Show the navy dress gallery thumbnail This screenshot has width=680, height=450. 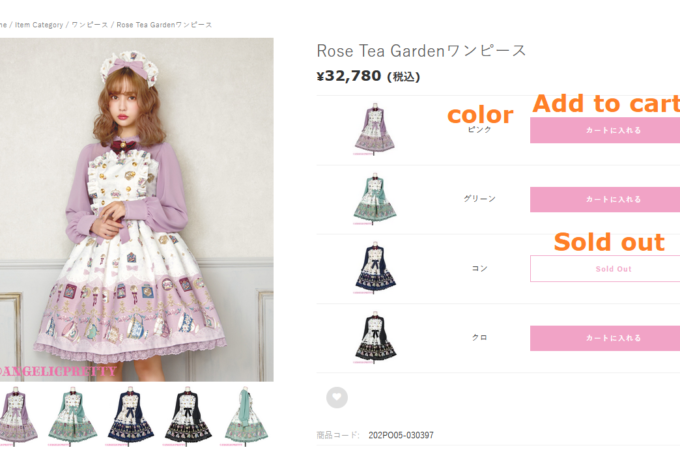[131, 416]
